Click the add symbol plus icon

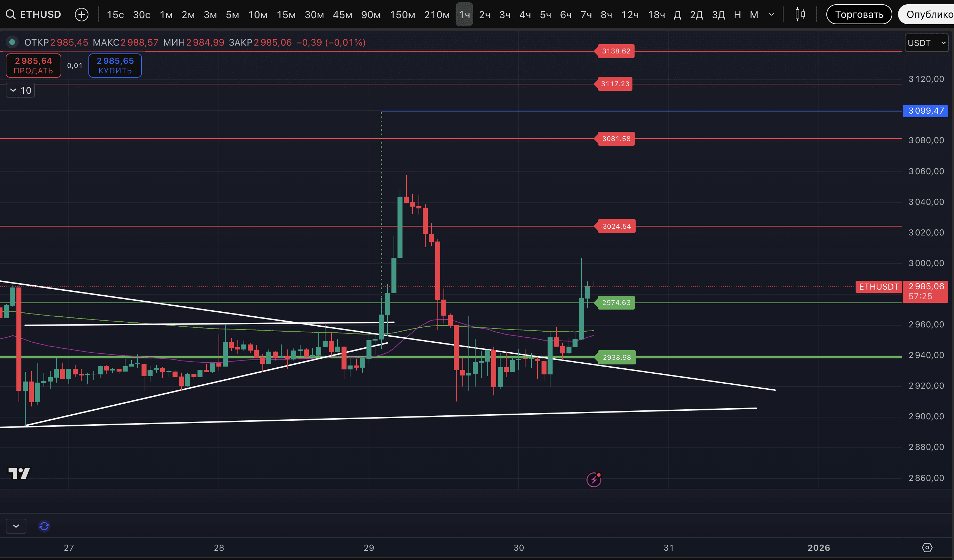[81, 14]
